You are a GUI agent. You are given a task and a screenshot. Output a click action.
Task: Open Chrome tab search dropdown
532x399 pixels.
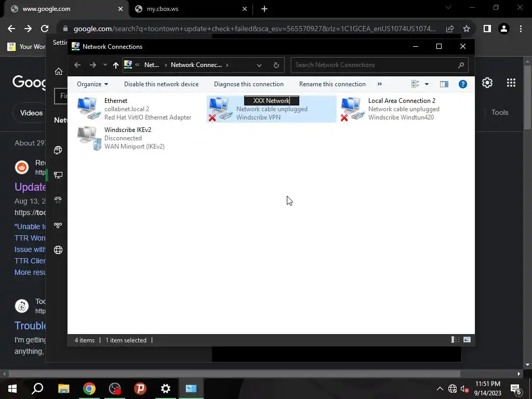(448, 7)
